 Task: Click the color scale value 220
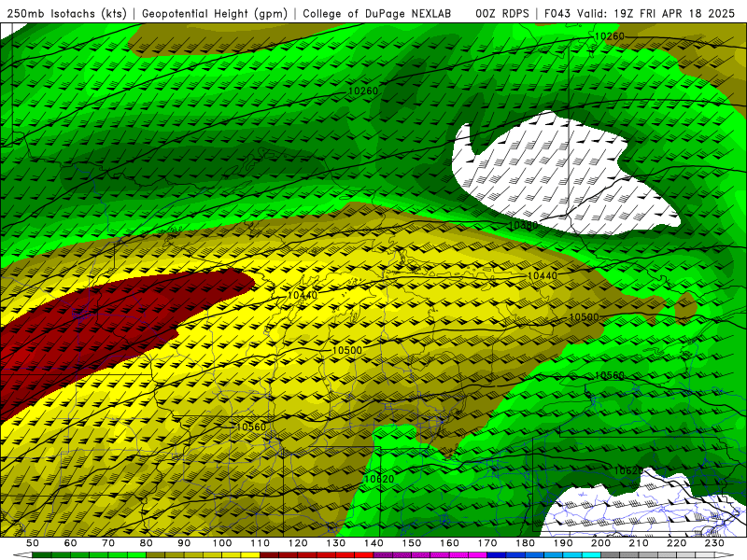tap(676, 543)
